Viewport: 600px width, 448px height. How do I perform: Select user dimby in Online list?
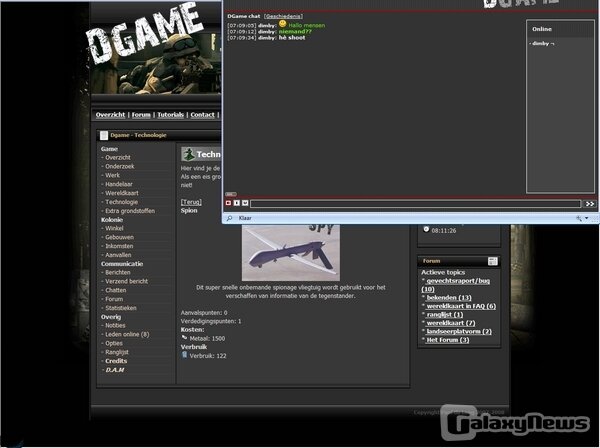(x=541, y=44)
